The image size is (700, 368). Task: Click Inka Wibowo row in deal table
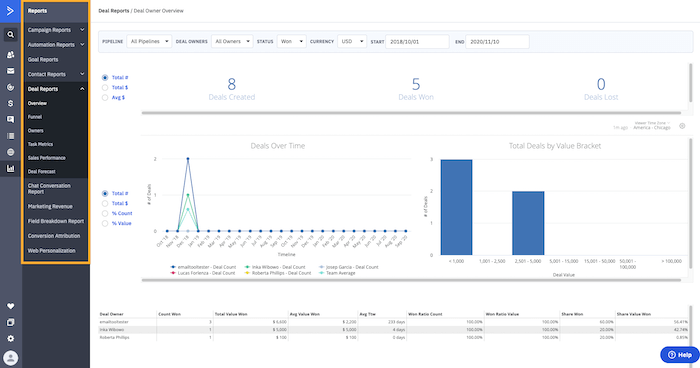tap(395, 330)
